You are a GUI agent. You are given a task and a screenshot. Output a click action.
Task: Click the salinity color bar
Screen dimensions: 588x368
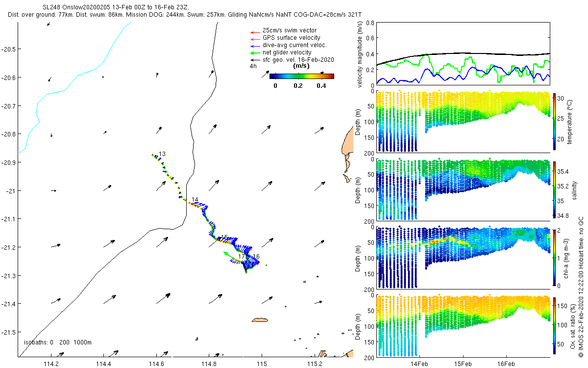click(x=554, y=189)
